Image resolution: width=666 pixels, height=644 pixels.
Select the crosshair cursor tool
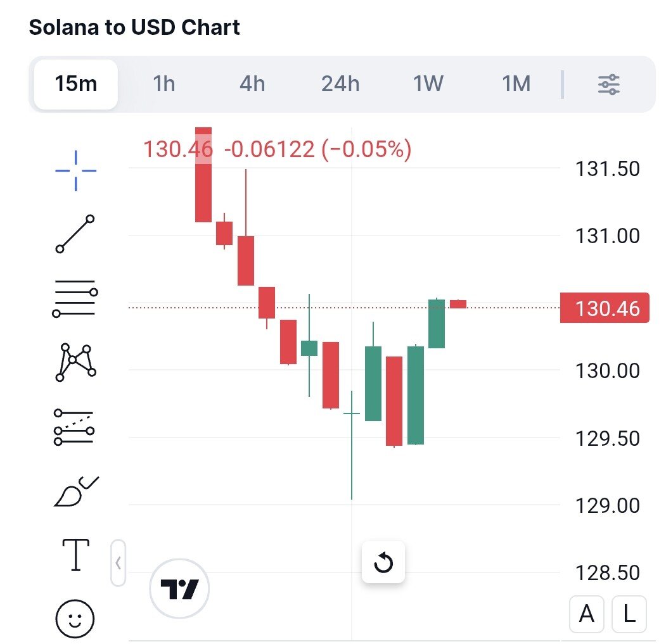[75, 170]
